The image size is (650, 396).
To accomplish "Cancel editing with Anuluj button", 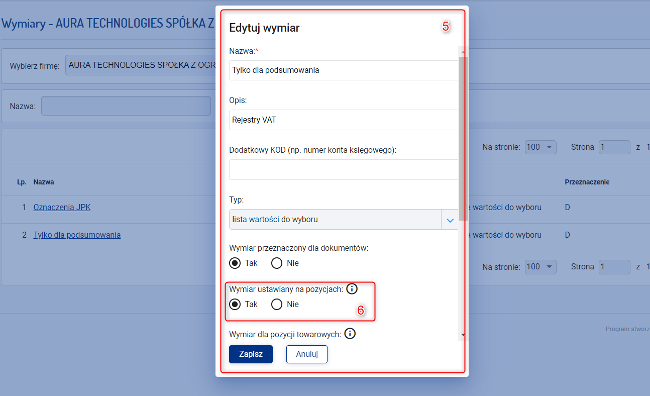I will coord(307,354).
